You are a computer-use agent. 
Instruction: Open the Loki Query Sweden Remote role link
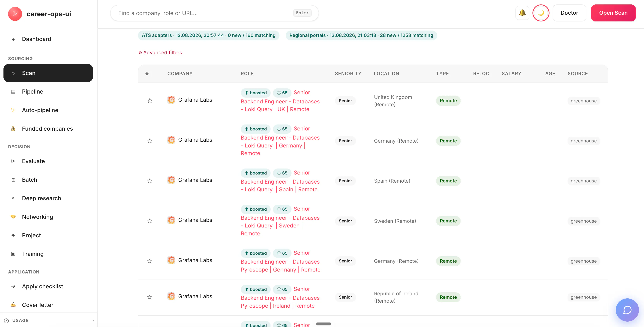(x=280, y=222)
